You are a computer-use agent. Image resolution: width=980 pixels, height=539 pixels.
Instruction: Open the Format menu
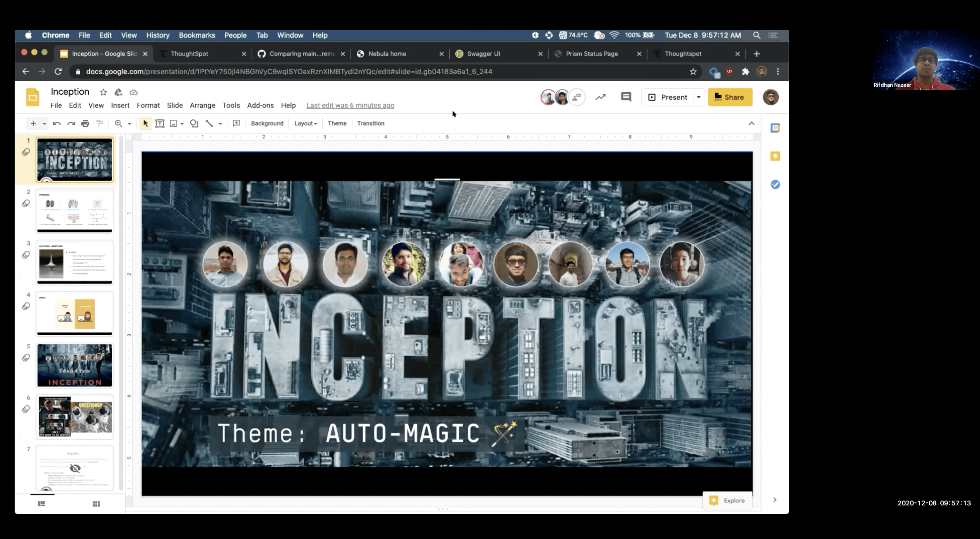pyautogui.click(x=148, y=105)
